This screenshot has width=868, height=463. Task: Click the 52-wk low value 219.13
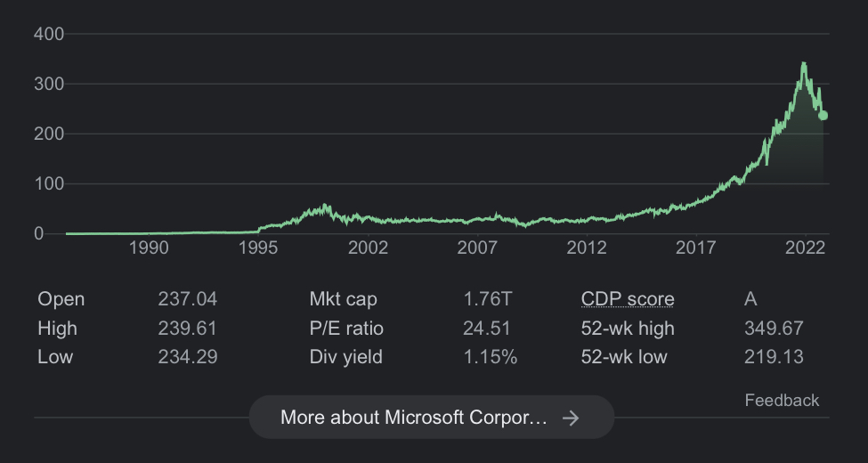click(774, 357)
